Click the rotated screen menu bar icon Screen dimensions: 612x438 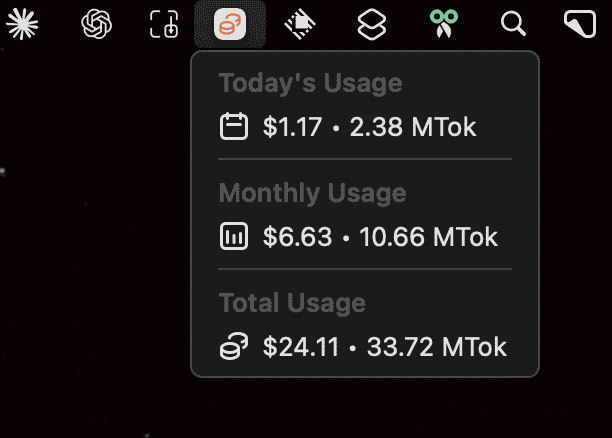pos(296,24)
